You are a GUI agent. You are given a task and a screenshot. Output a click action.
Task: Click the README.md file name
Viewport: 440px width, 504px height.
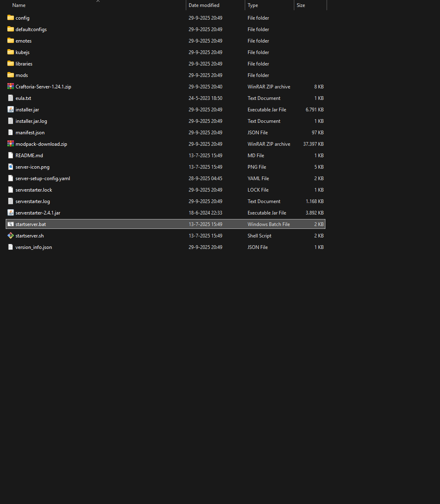[29, 156]
